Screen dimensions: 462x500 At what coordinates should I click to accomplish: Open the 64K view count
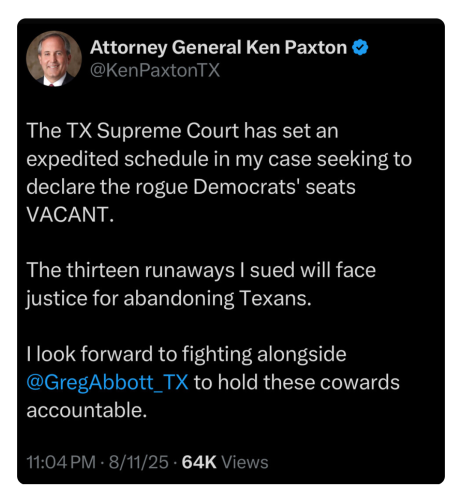pyautogui.click(x=199, y=462)
